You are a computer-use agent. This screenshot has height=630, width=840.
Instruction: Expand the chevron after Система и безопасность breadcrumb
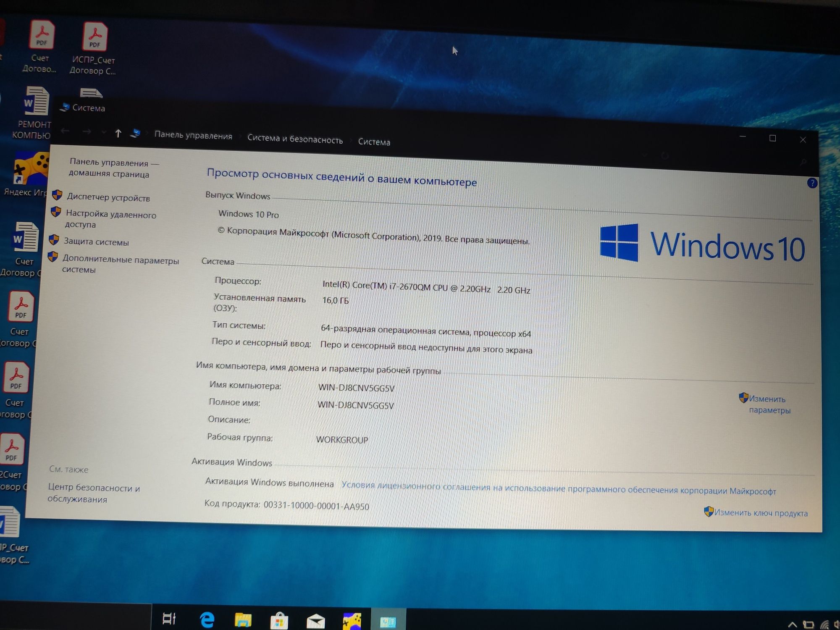[x=350, y=141]
